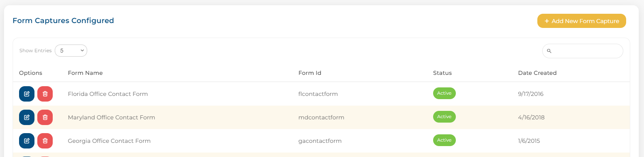Viewport: 644px width, 157px height.
Task: Sort by Status column header
Action: (x=442, y=73)
